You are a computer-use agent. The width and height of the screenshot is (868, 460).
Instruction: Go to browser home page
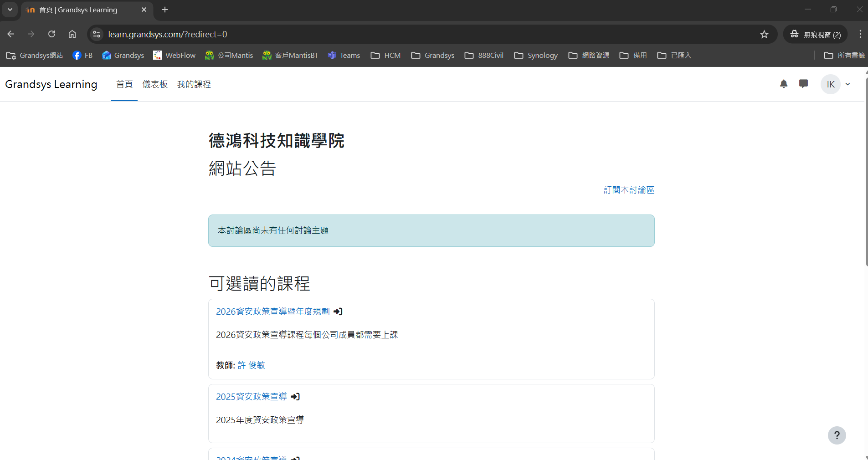pos(72,34)
